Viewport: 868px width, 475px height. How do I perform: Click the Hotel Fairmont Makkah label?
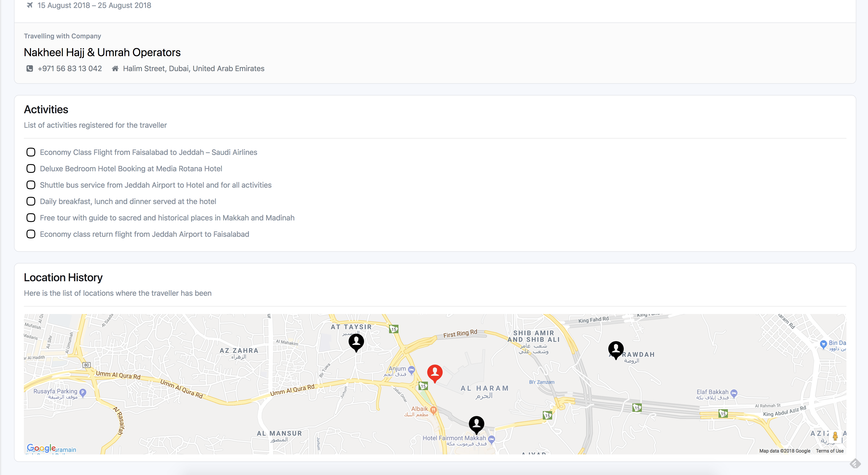[x=454, y=438]
